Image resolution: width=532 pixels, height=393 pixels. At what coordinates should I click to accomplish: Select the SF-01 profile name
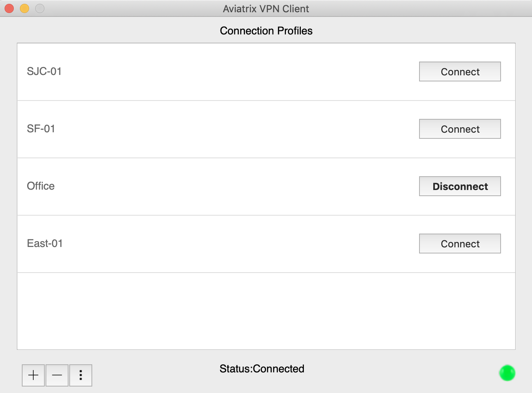tap(41, 129)
